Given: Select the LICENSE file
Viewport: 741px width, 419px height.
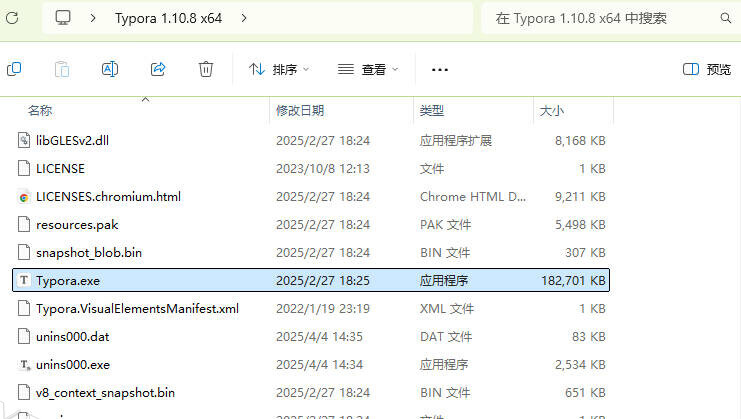Looking at the screenshot, I should [60, 169].
